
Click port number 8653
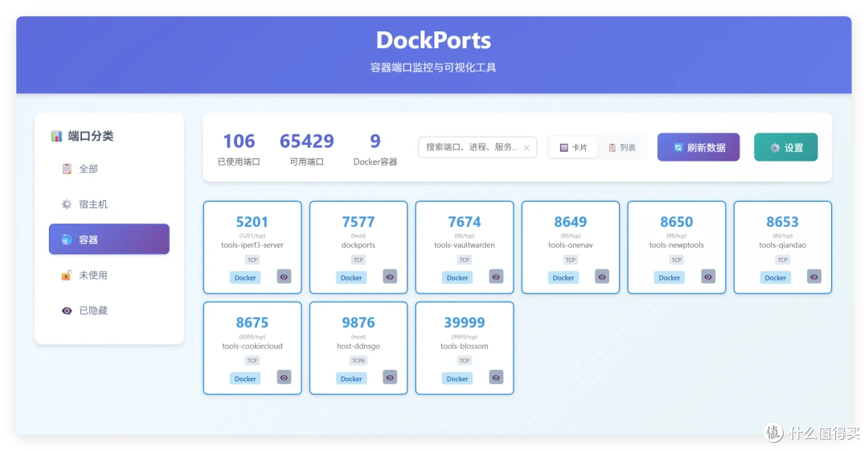[x=782, y=222]
